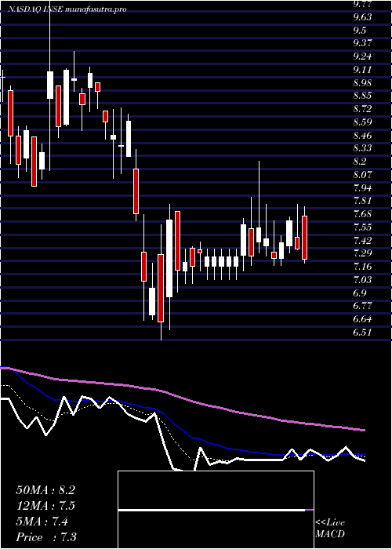The image size is (392, 549).
Task: Click the 7.16 price axis label
Action: [x=362, y=267]
